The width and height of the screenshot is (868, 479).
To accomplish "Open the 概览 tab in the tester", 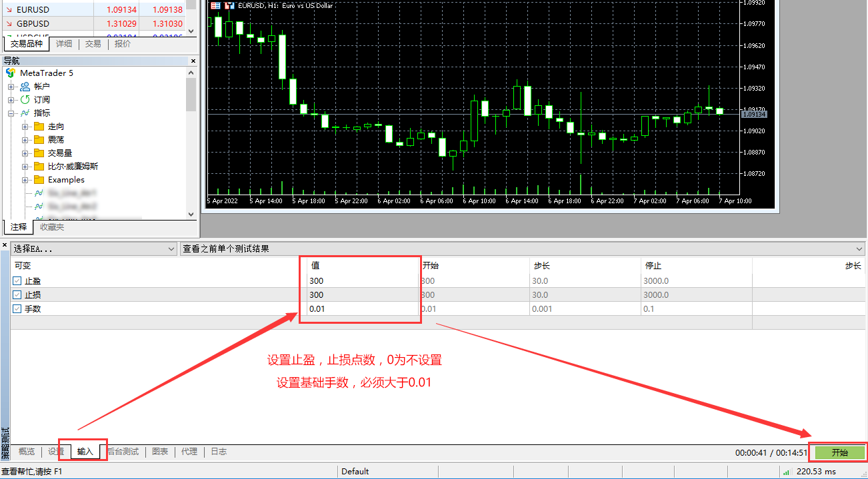I will point(27,451).
